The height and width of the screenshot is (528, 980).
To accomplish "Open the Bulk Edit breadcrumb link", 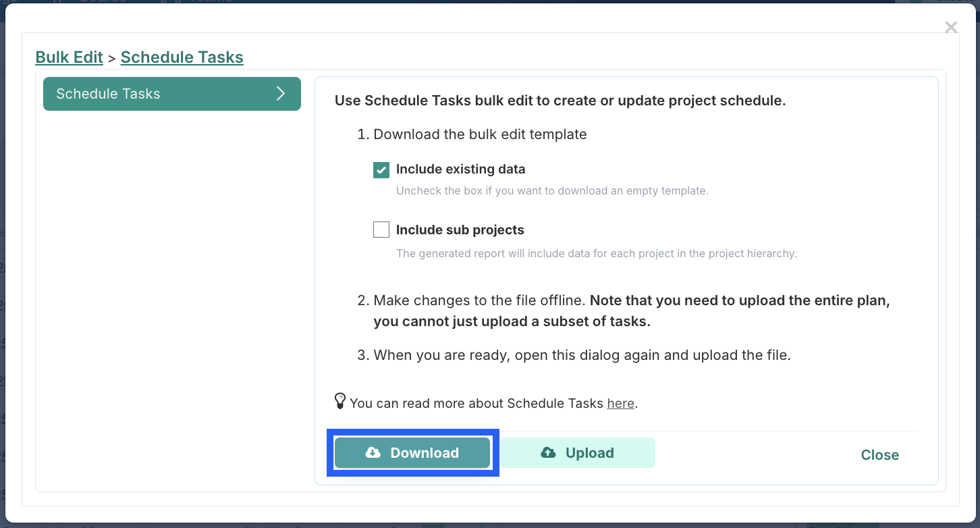I will [70, 57].
